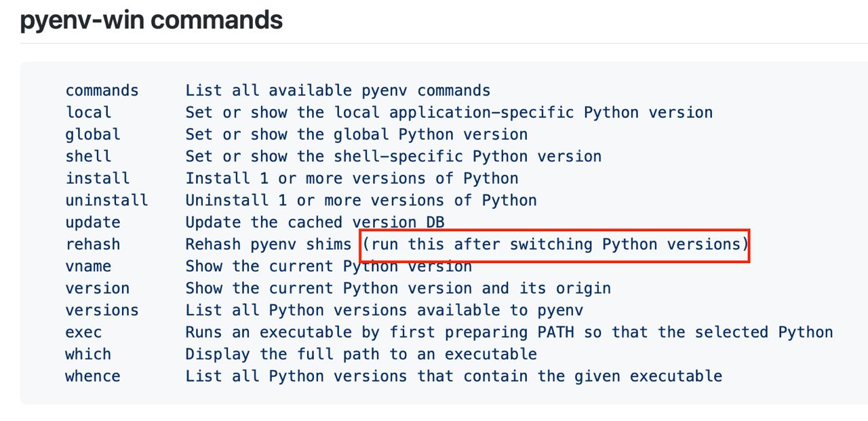868x421 pixels.
Task: Click 'Show the current Python version and its origin'
Action: (398, 288)
